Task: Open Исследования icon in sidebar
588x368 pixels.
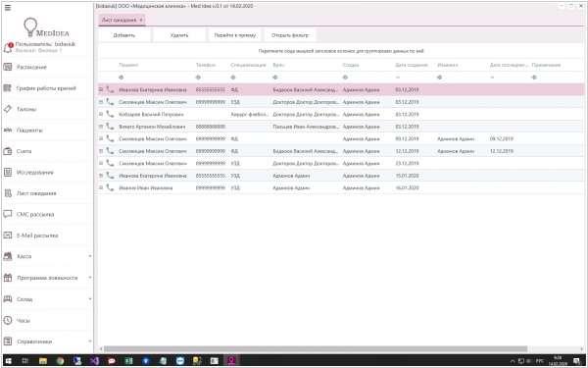Action: point(8,173)
